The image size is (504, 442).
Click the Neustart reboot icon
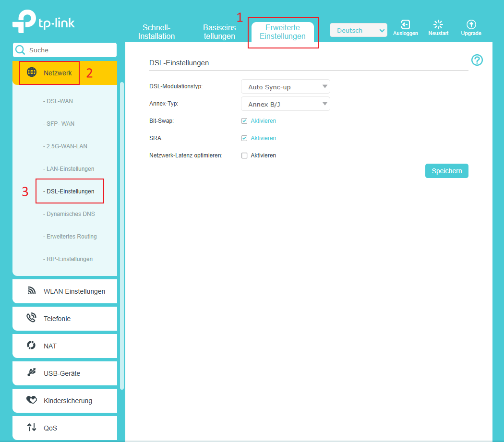438,25
